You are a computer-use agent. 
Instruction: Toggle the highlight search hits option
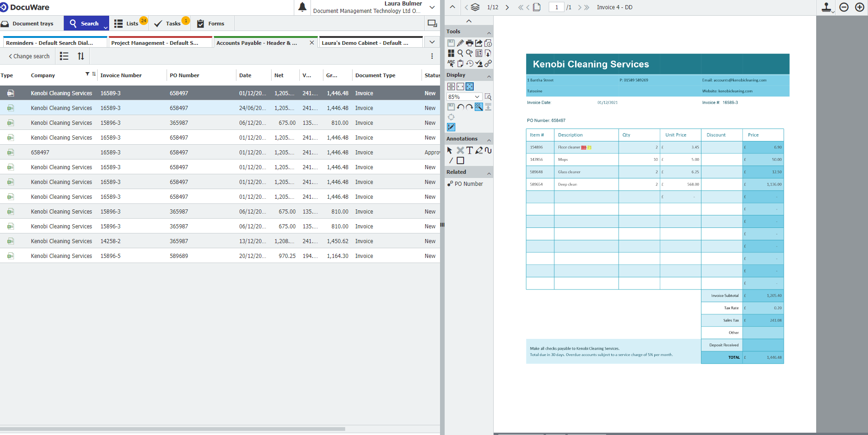[479, 106]
